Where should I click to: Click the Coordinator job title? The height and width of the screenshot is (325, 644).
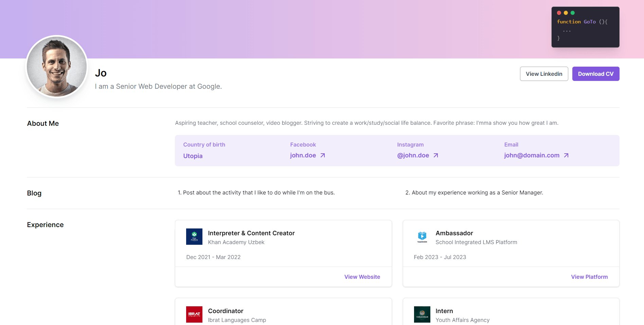pos(226,311)
